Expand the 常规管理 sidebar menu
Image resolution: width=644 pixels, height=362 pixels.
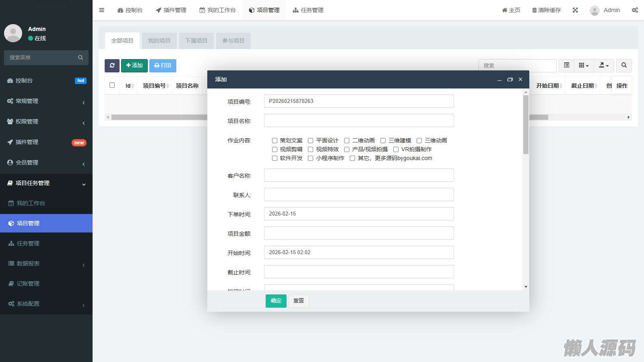(46, 101)
